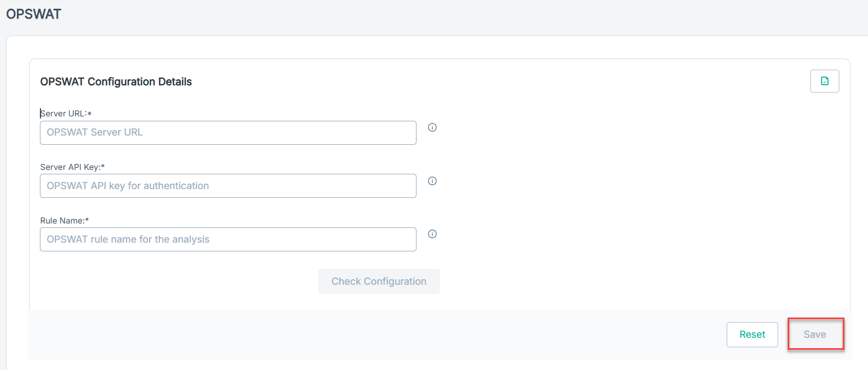Select the OPSWAT rule name input box

point(228,239)
